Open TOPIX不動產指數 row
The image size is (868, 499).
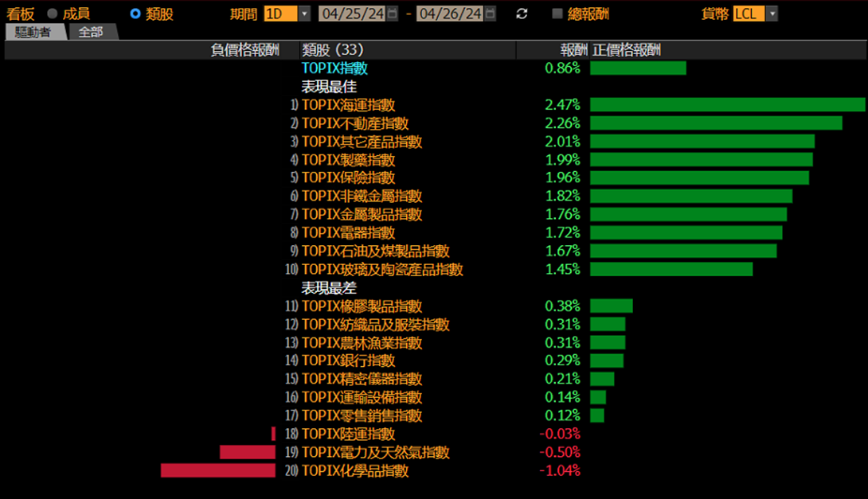pyautogui.click(x=355, y=123)
